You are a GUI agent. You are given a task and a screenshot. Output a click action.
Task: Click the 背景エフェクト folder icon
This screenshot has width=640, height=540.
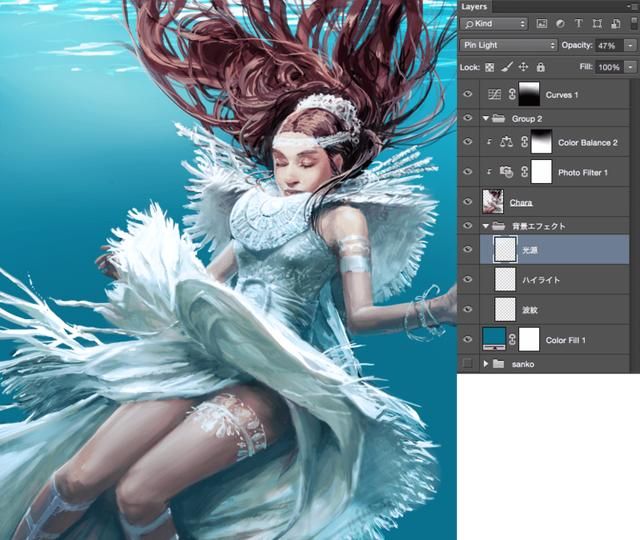pos(499,225)
